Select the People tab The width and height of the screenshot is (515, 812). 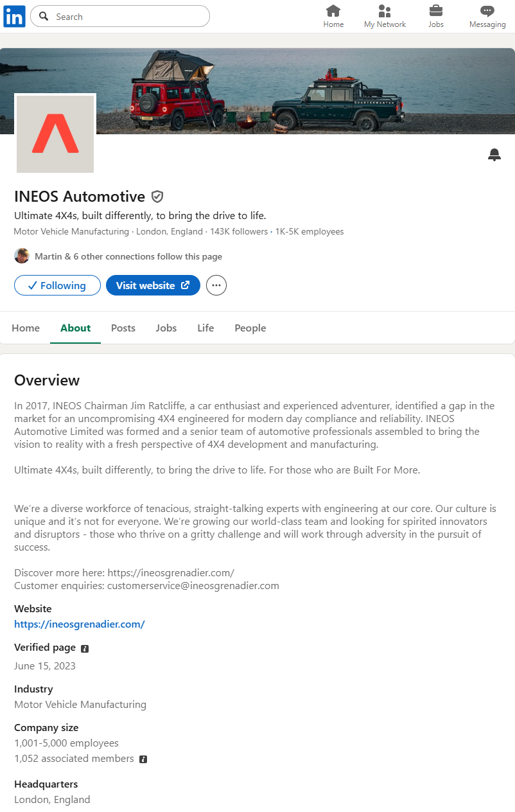(x=250, y=328)
